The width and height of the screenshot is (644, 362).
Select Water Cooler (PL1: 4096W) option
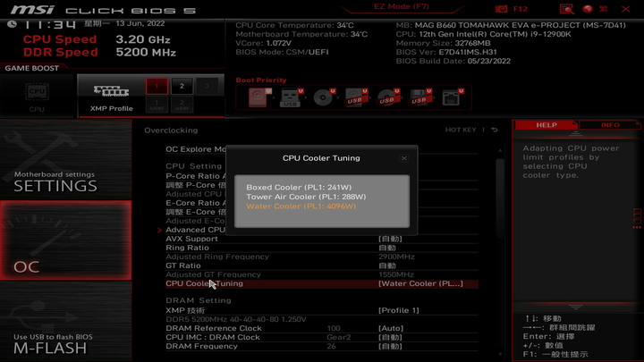pyautogui.click(x=301, y=206)
